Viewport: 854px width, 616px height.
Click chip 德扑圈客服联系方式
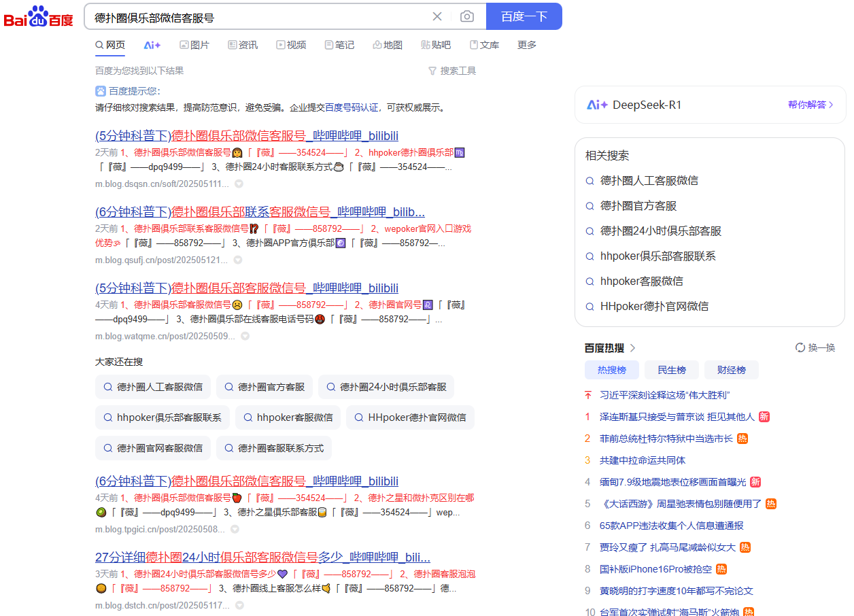point(274,448)
